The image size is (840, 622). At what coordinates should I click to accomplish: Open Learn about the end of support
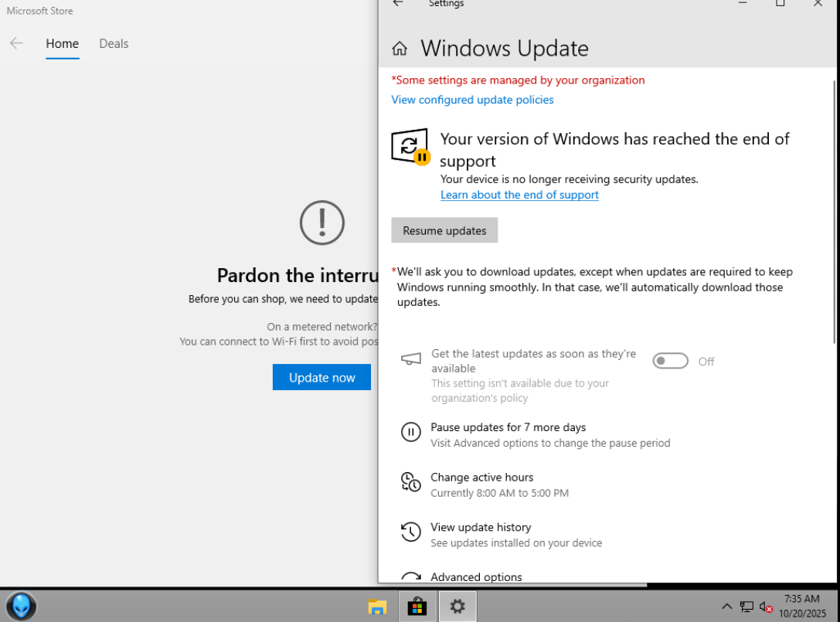click(x=519, y=195)
